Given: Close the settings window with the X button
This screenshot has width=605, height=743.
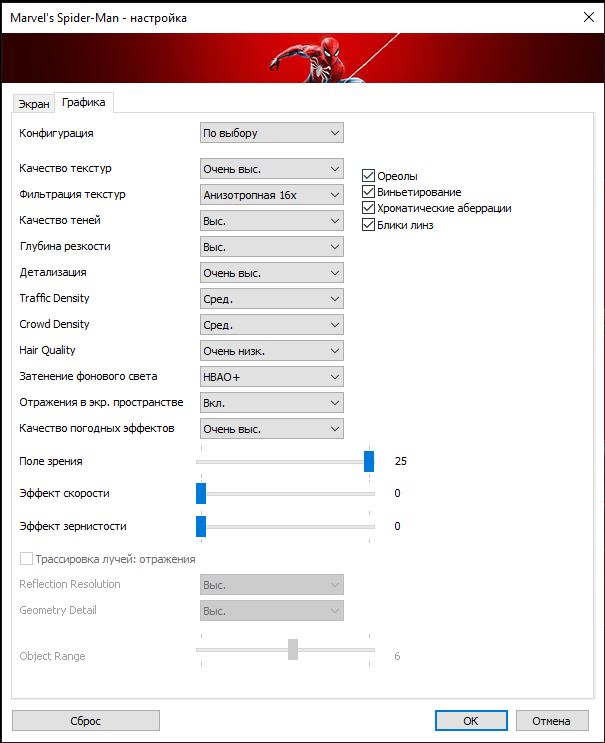Looking at the screenshot, I should [582, 17].
